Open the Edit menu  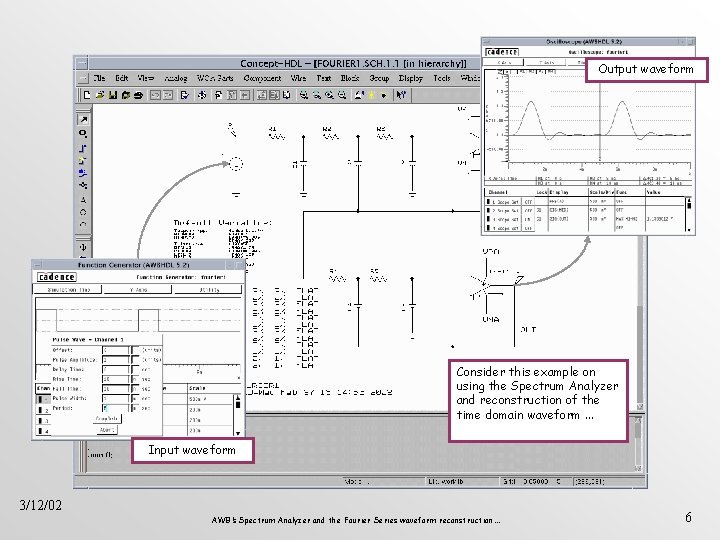pos(121,78)
